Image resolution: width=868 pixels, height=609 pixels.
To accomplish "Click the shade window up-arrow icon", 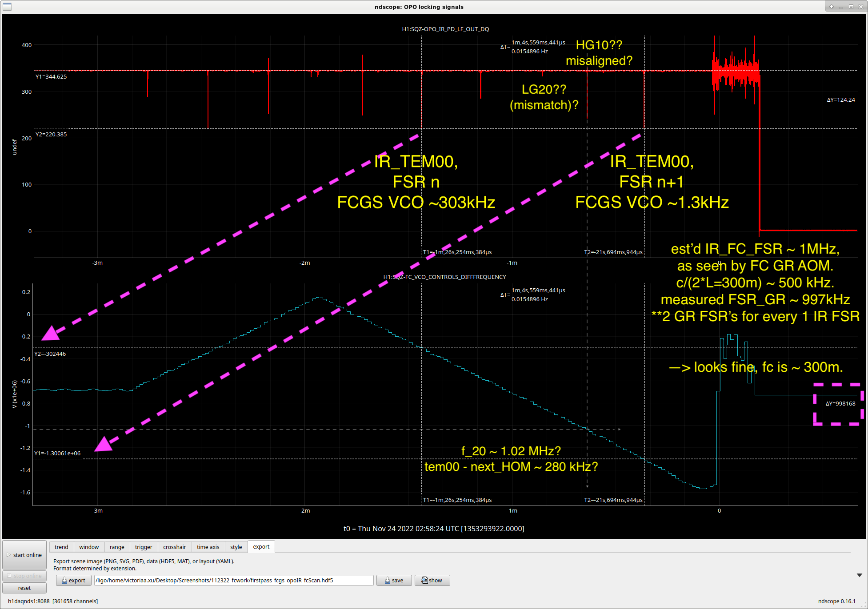I will tap(832, 7).
